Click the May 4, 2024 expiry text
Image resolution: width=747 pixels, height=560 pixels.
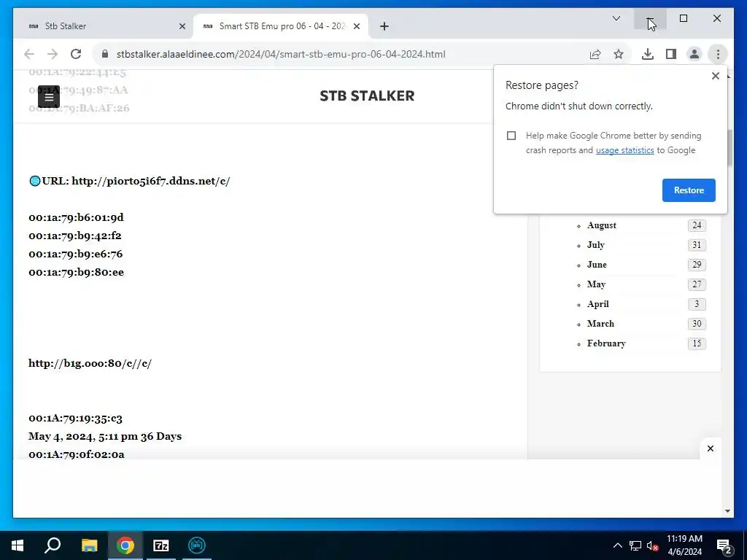(x=105, y=436)
